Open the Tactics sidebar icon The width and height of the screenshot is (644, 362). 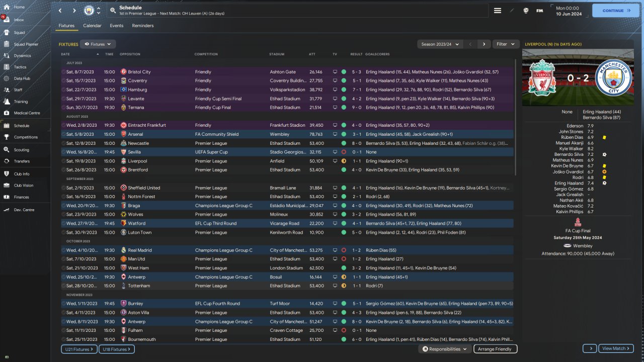click(7, 67)
